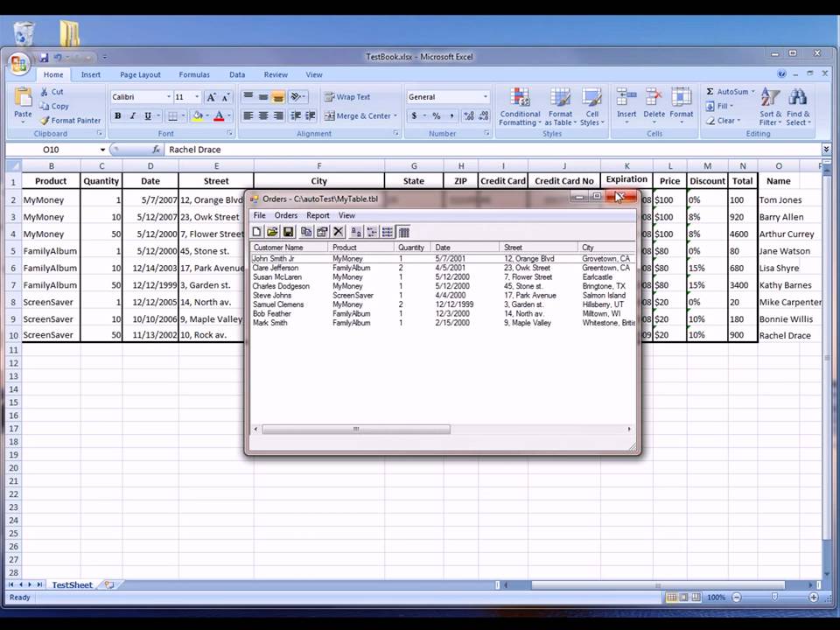Toggle Align Text Left
Viewport: 840px width, 630px height.
click(x=248, y=115)
